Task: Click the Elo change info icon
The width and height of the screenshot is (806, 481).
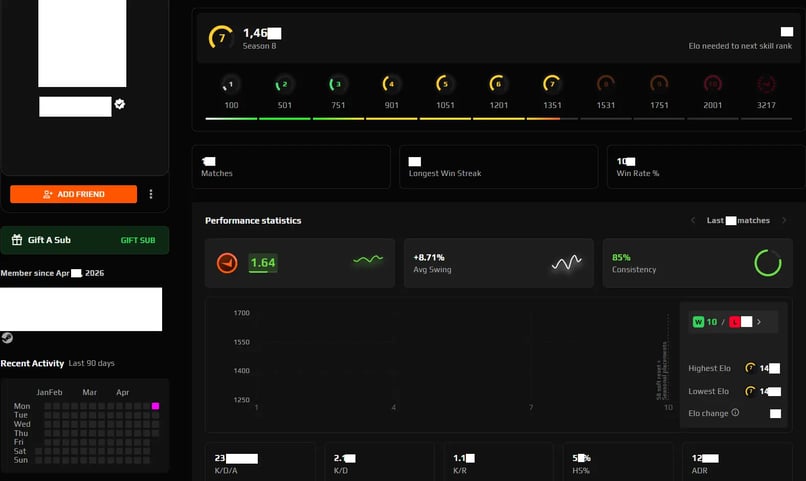Action: click(x=735, y=412)
